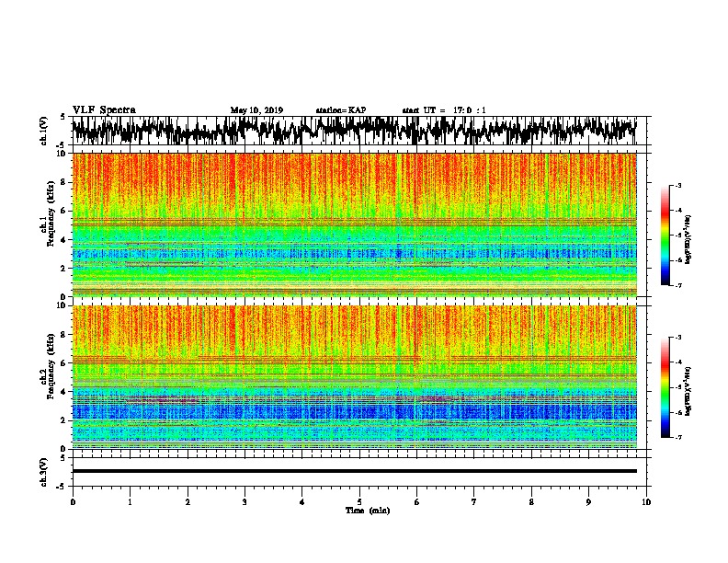728x563 pixels.
Task: Click the "8" kHz tick on ch.2 spectrogram
Action: coord(64,335)
